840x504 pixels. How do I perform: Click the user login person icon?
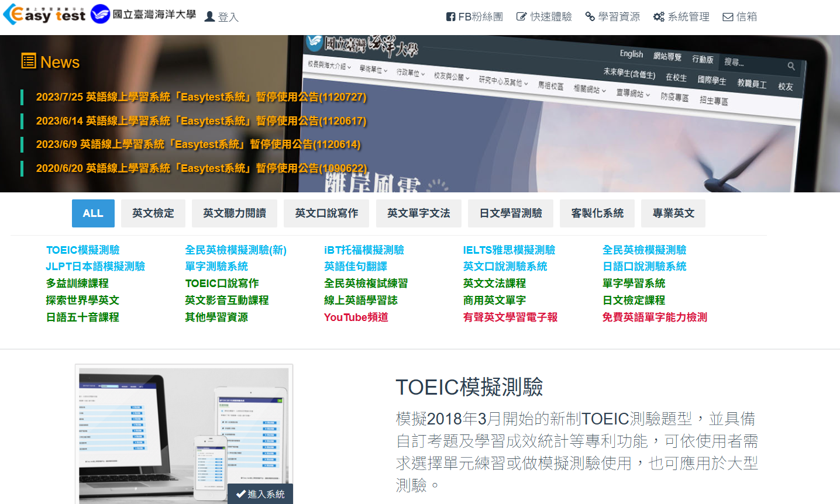click(209, 17)
